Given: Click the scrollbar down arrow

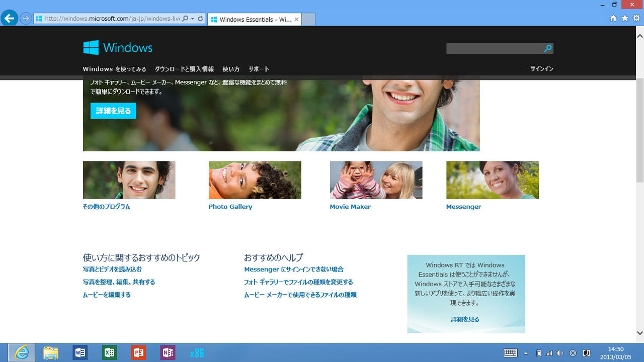Looking at the screenshot, I should [x=640, y=333].
